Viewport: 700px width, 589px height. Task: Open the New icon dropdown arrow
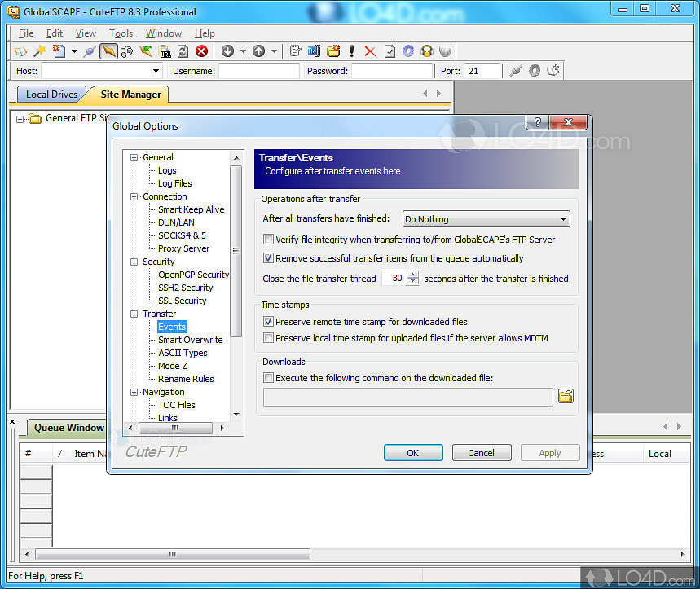[74, 51]
